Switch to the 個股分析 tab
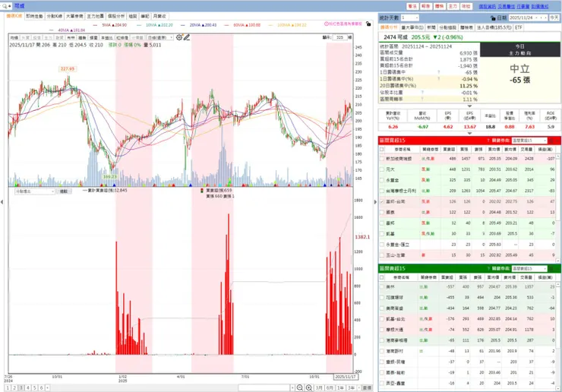 pos(116,16)
